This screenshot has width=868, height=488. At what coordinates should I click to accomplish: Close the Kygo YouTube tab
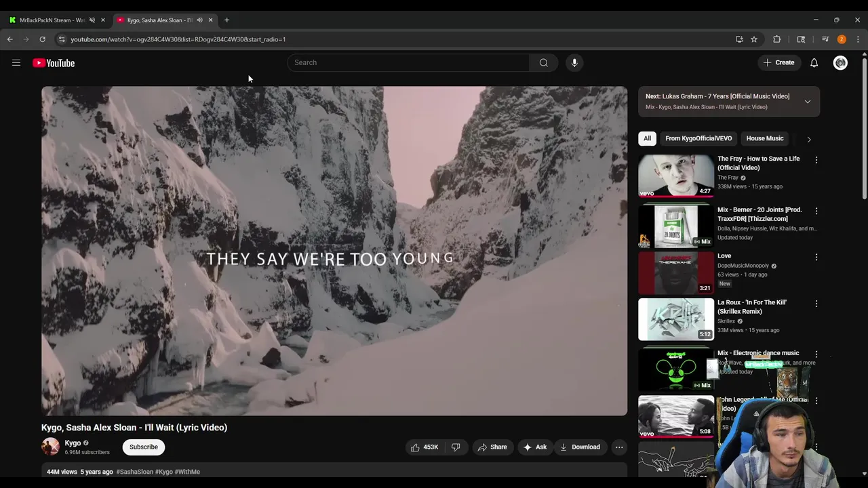coord(210,20)
